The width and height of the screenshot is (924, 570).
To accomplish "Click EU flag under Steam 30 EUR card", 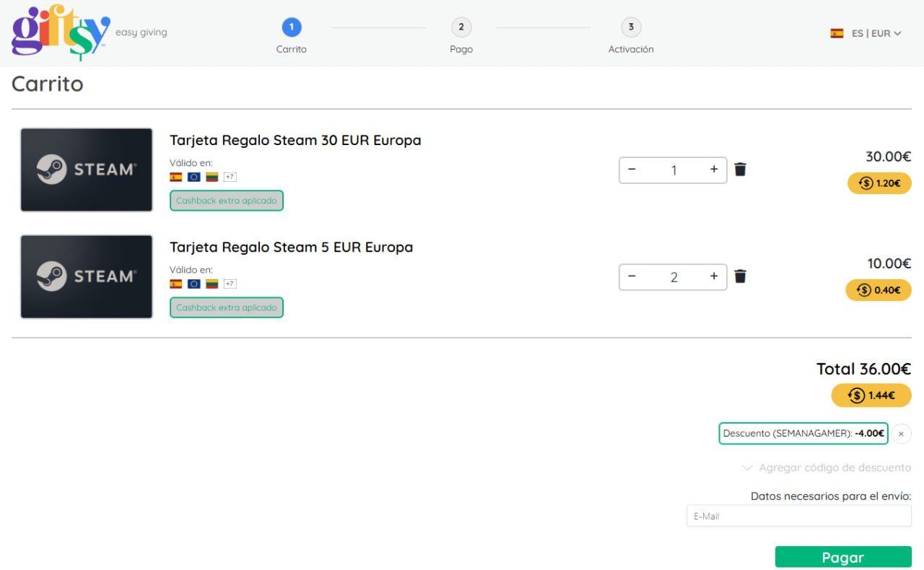I will click(193, 177).
